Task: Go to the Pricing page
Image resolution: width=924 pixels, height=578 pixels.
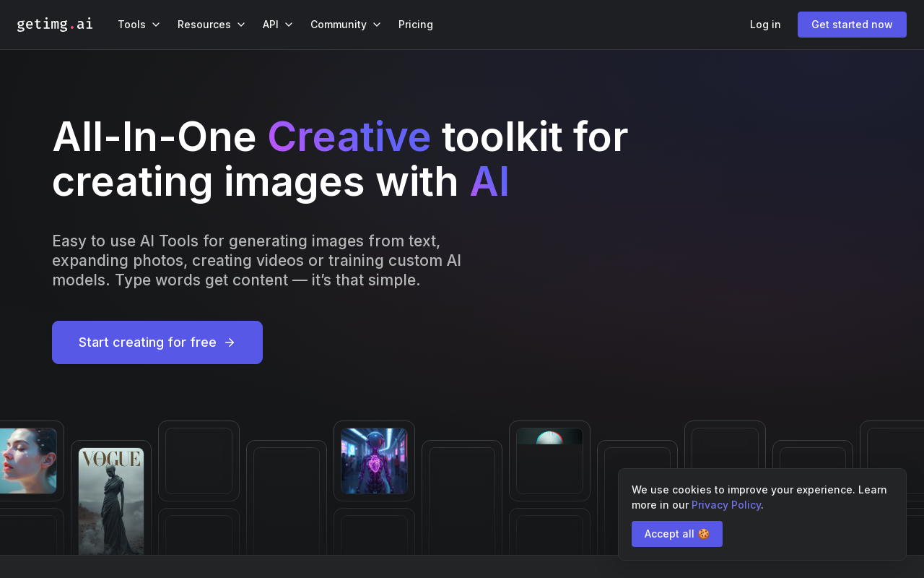Action: point(416,25)
